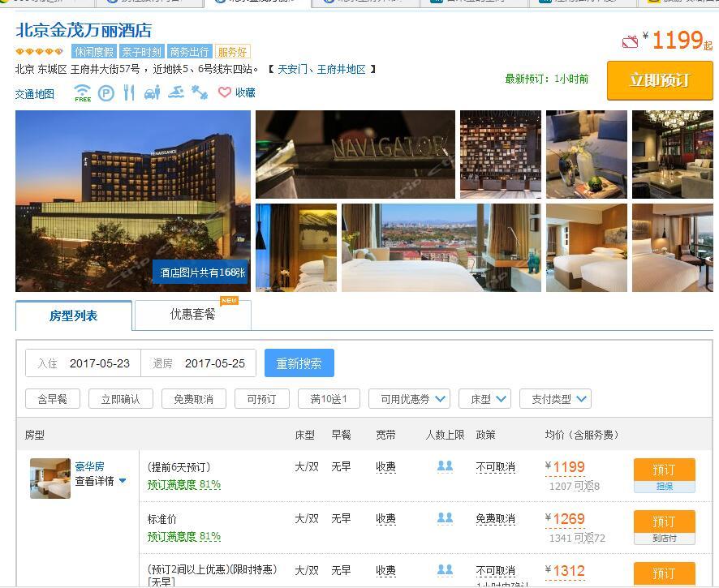
Task: Click the 免费取消 policy in 1269 row
Action: point(496,519)
